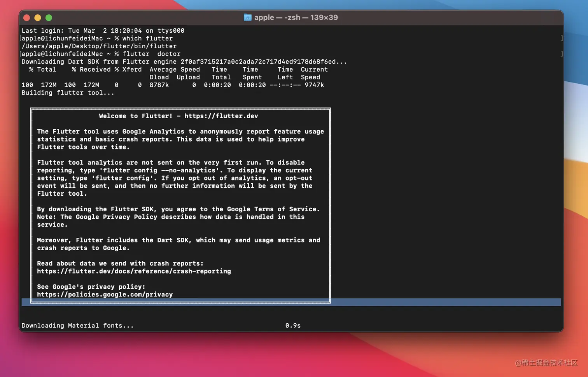Click the 'Downloading Material fonts...' status line
This screenshot has height=377, width=588.
point(78,326)
